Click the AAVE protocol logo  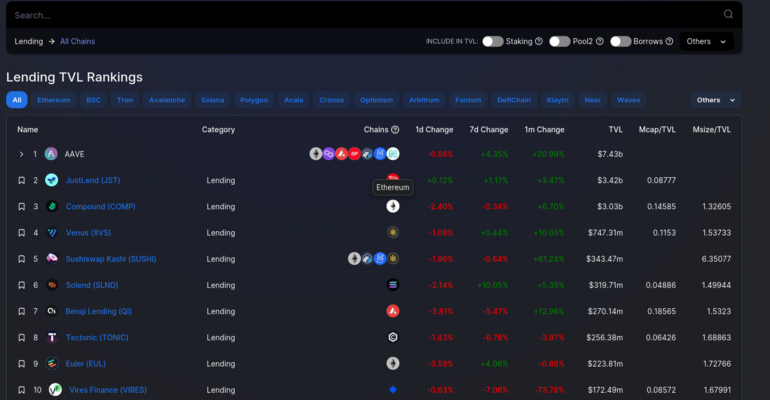tap(51, 154)
